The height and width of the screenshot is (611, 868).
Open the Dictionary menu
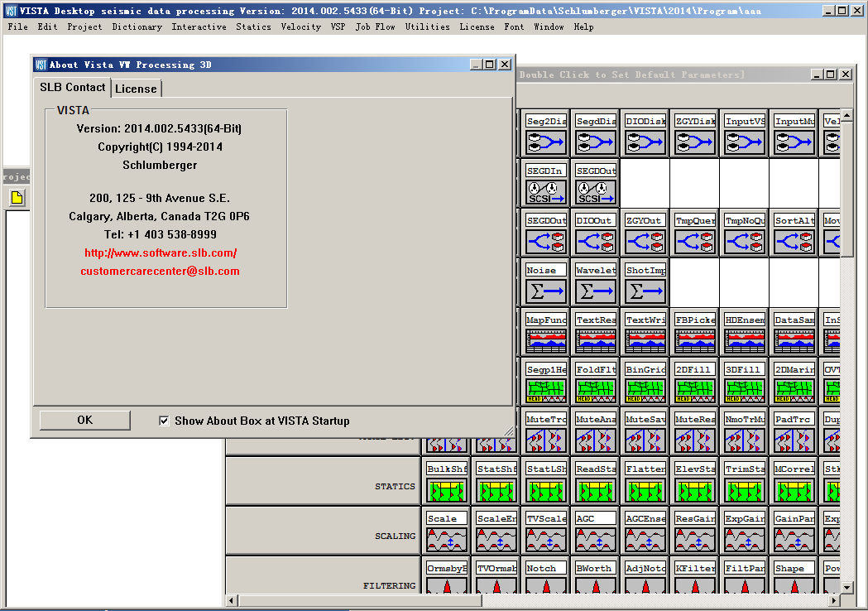(137, 26)
